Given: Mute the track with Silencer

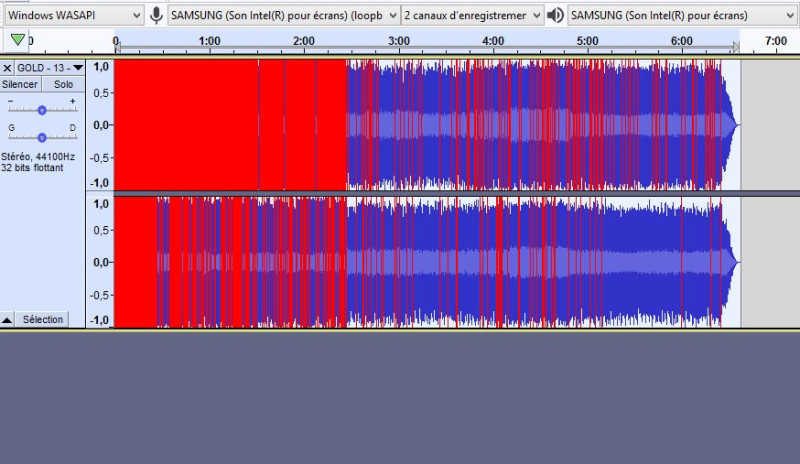Looking at the screenshot, I should pyautogui.click(x=20, y=85).
